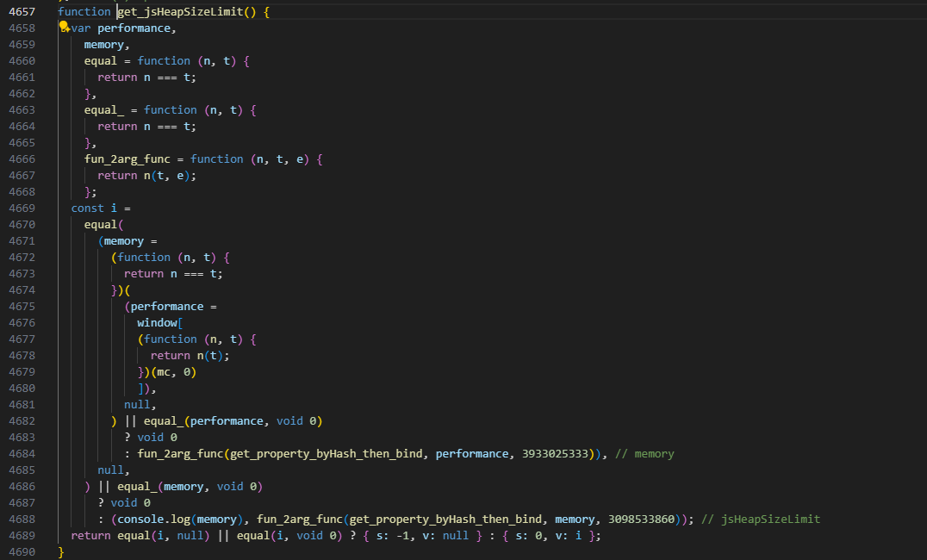Click the '// jsHeapSizeLimit' comment
The width and height of the screenshot is (927, 560).
(x=761, y=520)
